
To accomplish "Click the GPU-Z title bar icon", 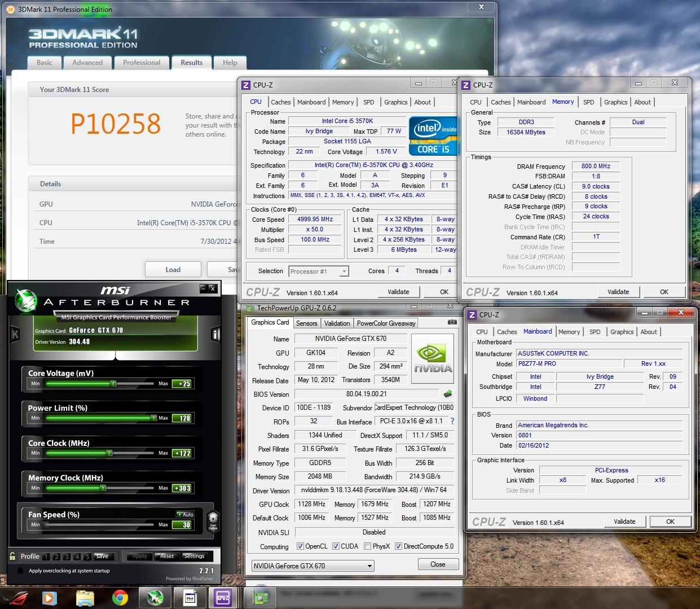I will tap(250, 308).
